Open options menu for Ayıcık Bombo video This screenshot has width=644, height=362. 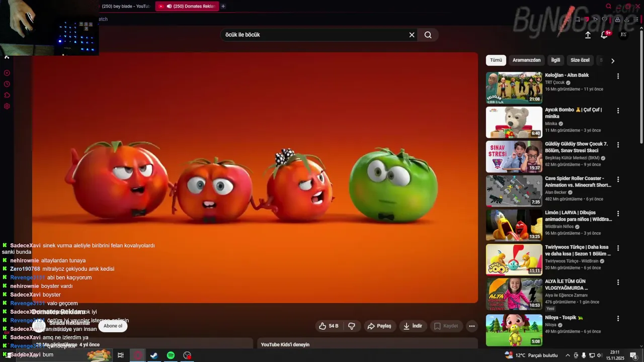[618, 111]
